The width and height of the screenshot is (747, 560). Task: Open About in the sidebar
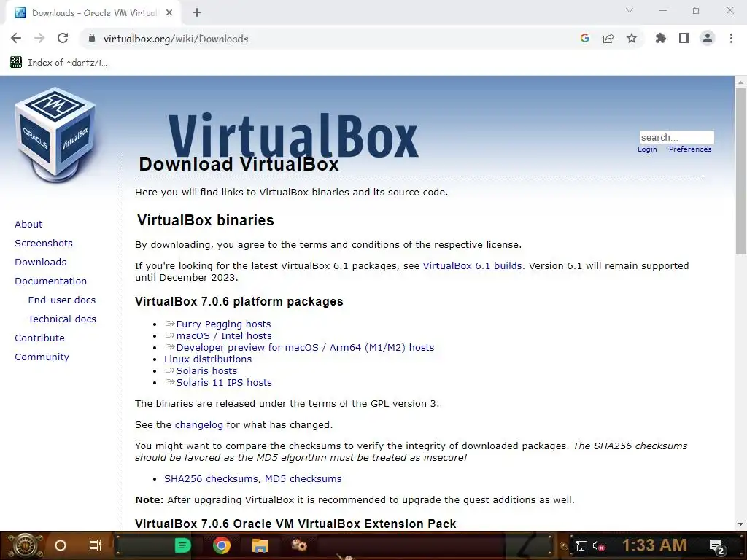click(28, 225)
